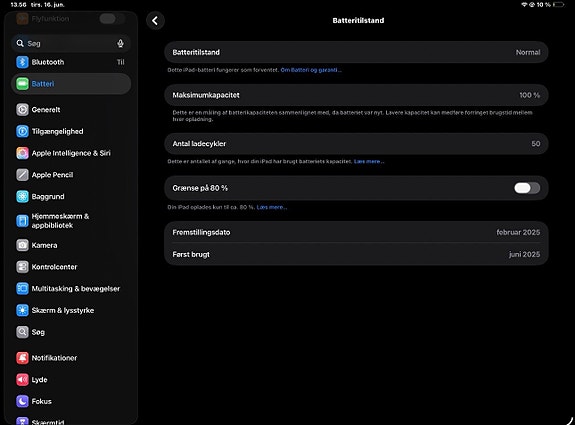
Task: Tap the Notifikationer bell icon
Action: point(22,358)
